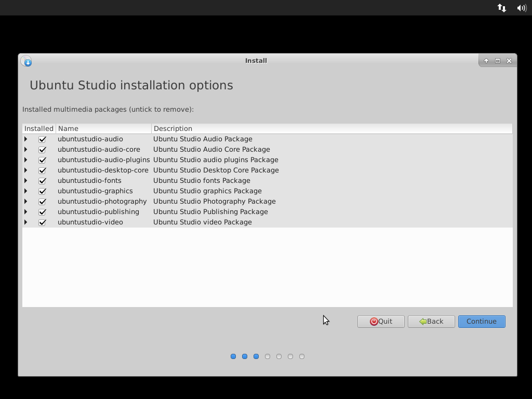Select the ubuntustudio-graphics name text
Image resolution: width=532 pixels, height=399 pixels.
96,191
